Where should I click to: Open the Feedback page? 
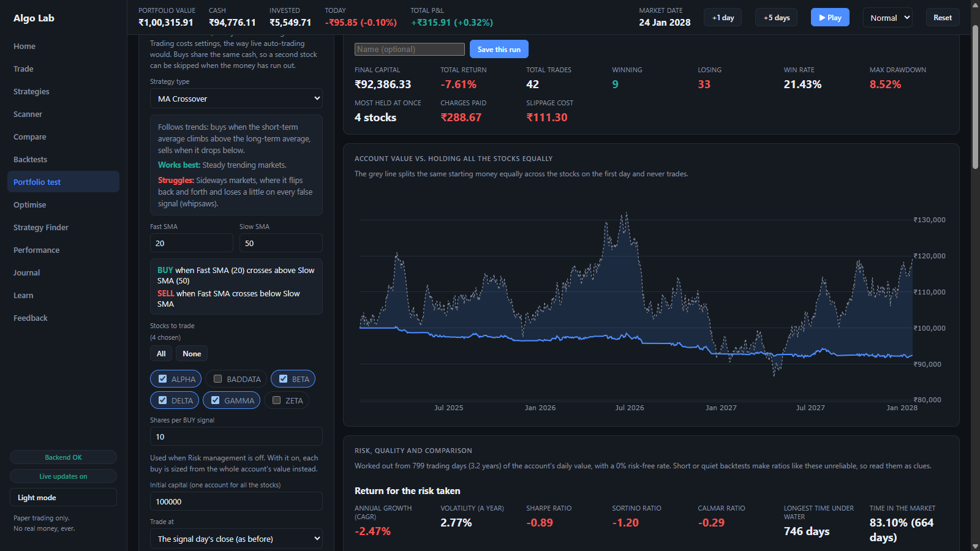[x=63, y=318]
